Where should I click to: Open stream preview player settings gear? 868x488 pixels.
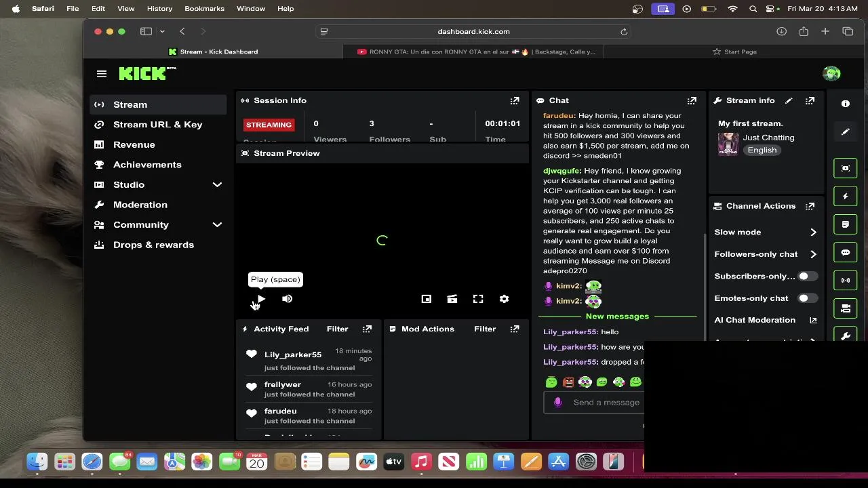[x=504, y=299]
